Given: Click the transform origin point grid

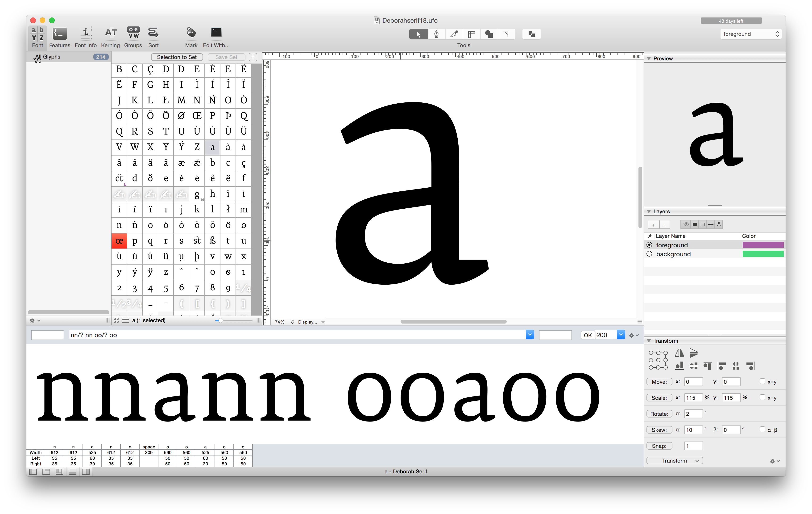Looking at the screenshot, I should click(x=658, y=360).
